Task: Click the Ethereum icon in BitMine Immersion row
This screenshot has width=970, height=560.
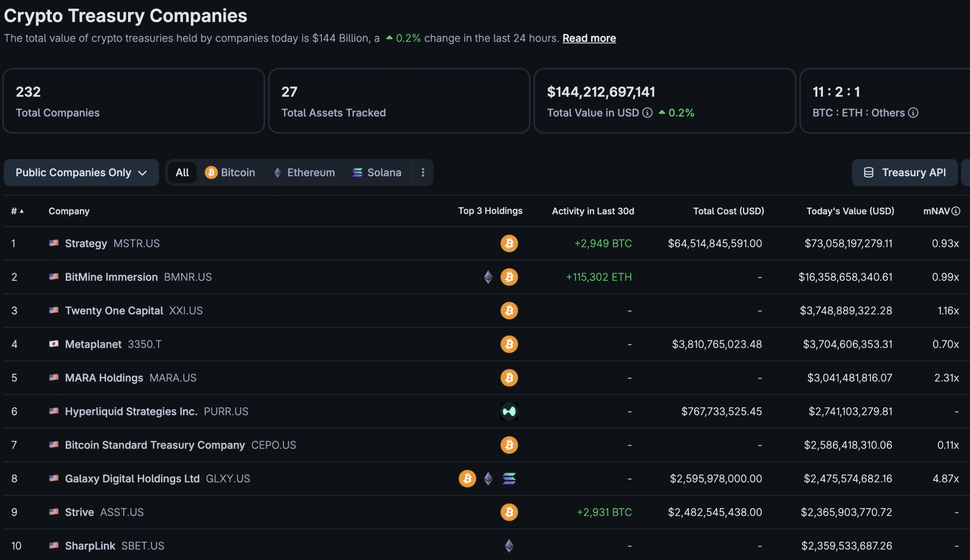Action: (x=488, y=277)
